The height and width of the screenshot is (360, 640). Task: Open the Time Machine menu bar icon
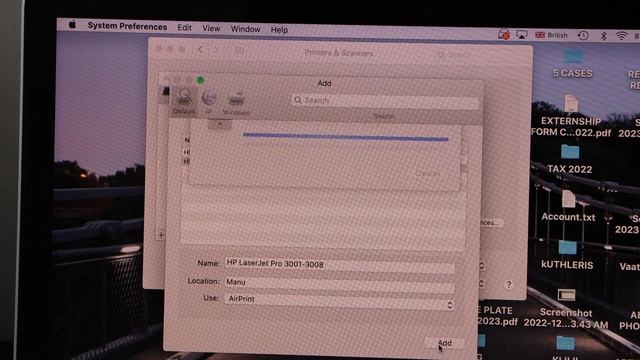point(583,36)
